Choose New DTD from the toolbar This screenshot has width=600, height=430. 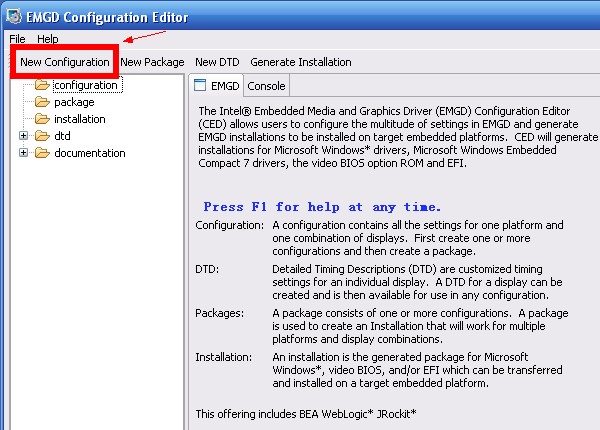[217, 62]
